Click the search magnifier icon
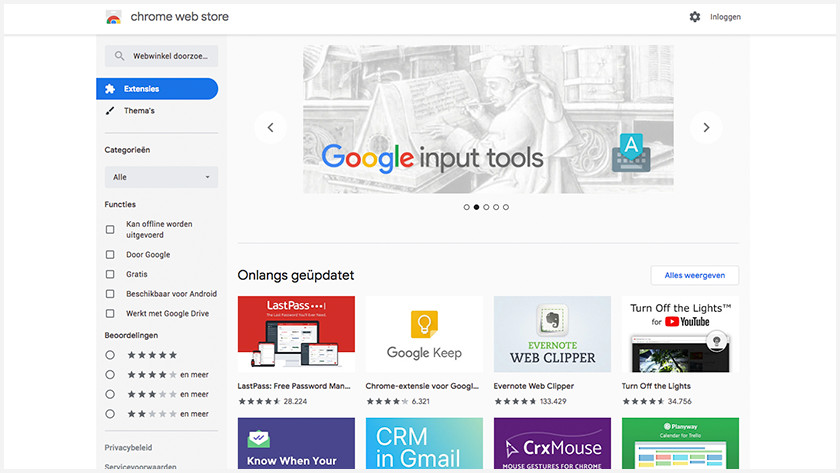 120,57
